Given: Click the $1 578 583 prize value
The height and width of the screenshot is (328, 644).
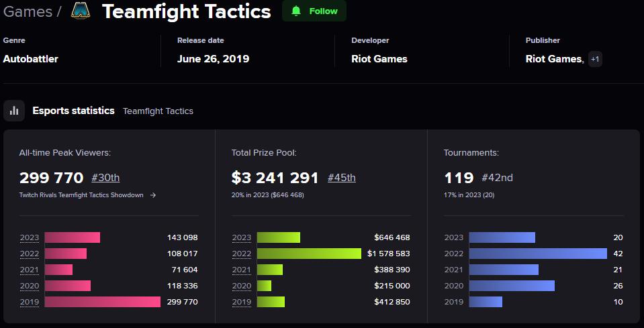Looking at the screenshot, I should [x=389, y=254].
